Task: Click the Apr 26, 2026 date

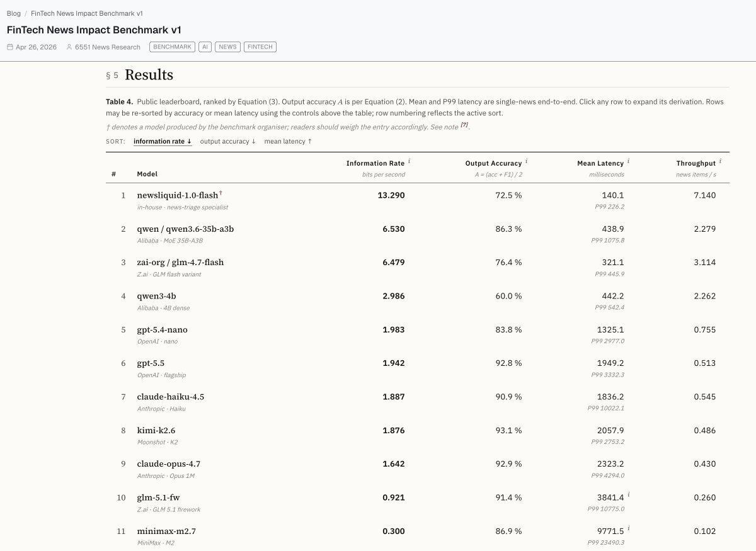Action: coord(36,47)
